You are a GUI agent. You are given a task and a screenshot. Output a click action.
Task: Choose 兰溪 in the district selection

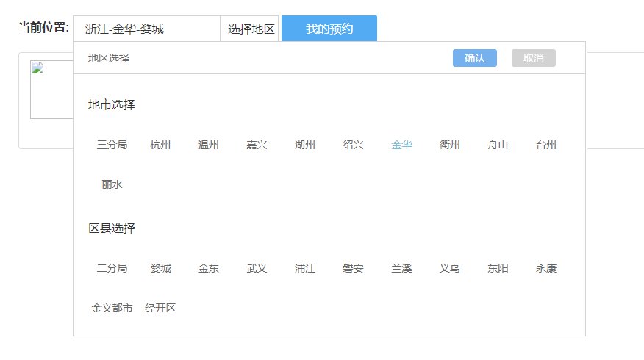402,268
